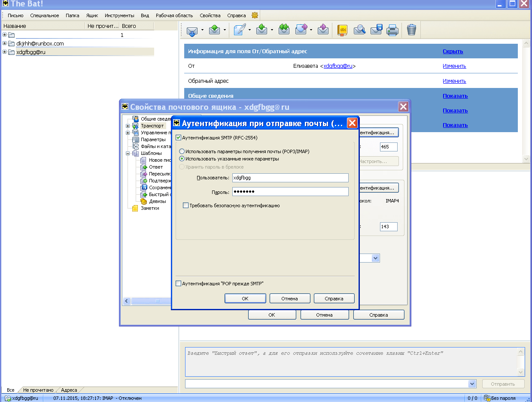Open the Address Book icon
The image size is (532, 402).
342,30
